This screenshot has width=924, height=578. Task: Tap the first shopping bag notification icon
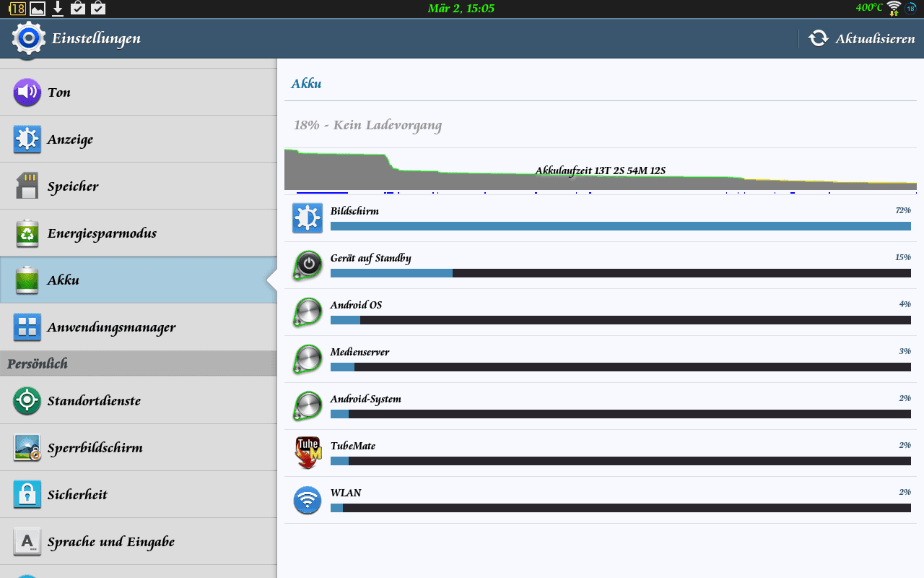coord(78,9)
